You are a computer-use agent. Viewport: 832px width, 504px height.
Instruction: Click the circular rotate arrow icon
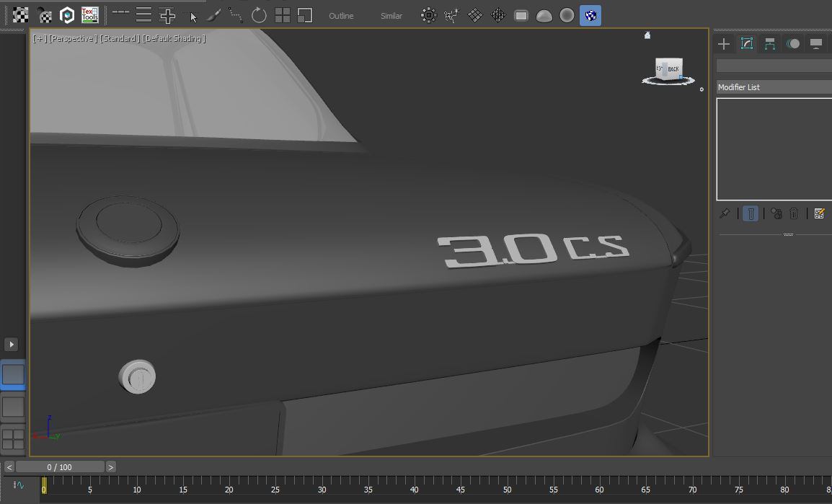[259, 15]
